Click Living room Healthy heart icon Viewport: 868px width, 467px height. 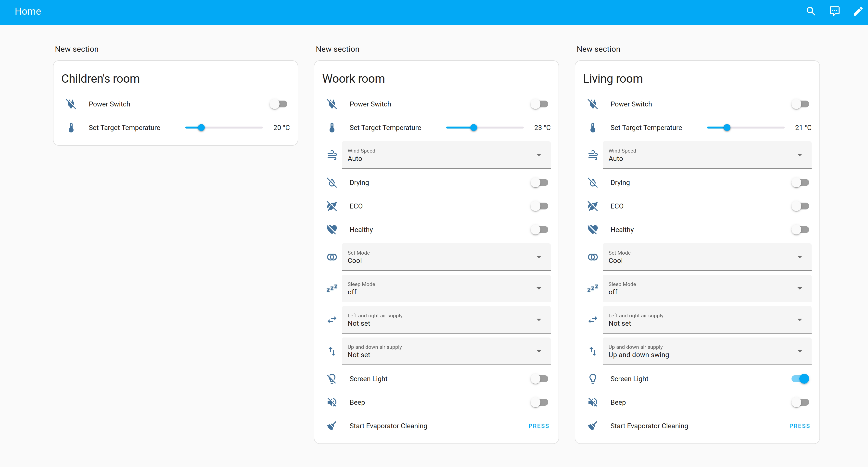pos(593,230)
